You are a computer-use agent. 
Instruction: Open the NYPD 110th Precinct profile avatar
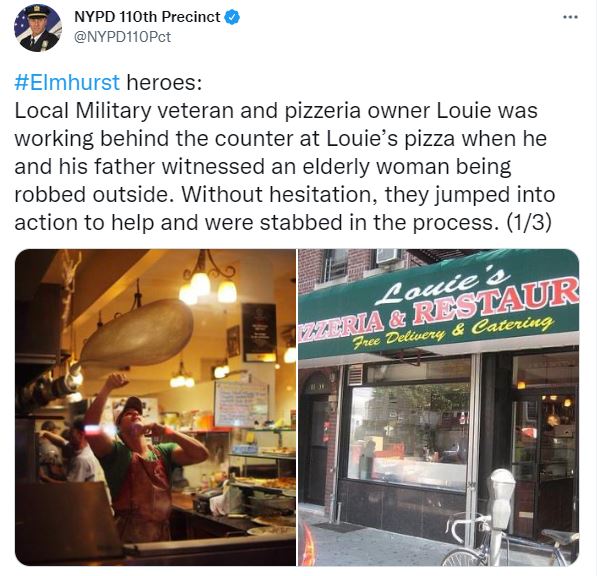(x=38, y=28)
